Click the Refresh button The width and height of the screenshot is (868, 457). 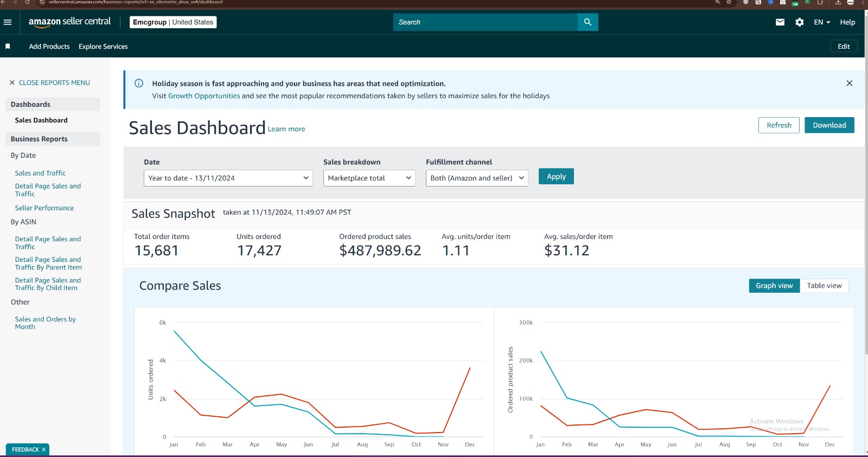(779, 125)
